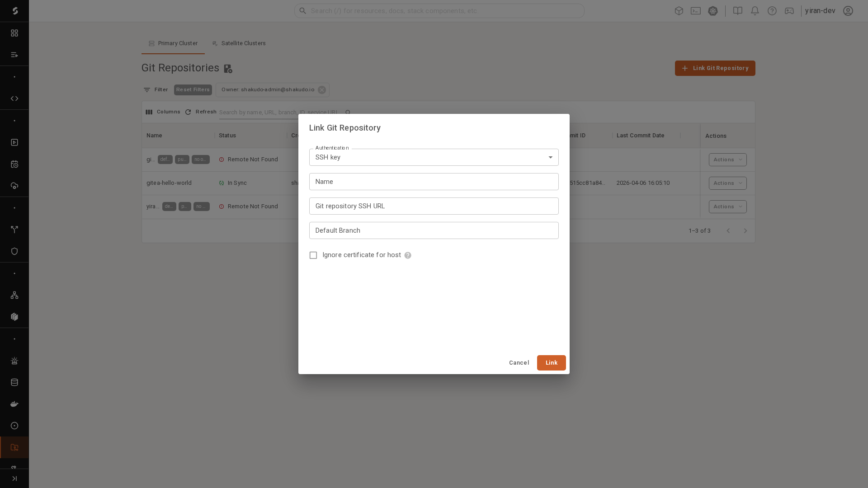The image size is (868, 488).
Task: Expand Actions for the last repository row
Action: [x=727, y=206]
